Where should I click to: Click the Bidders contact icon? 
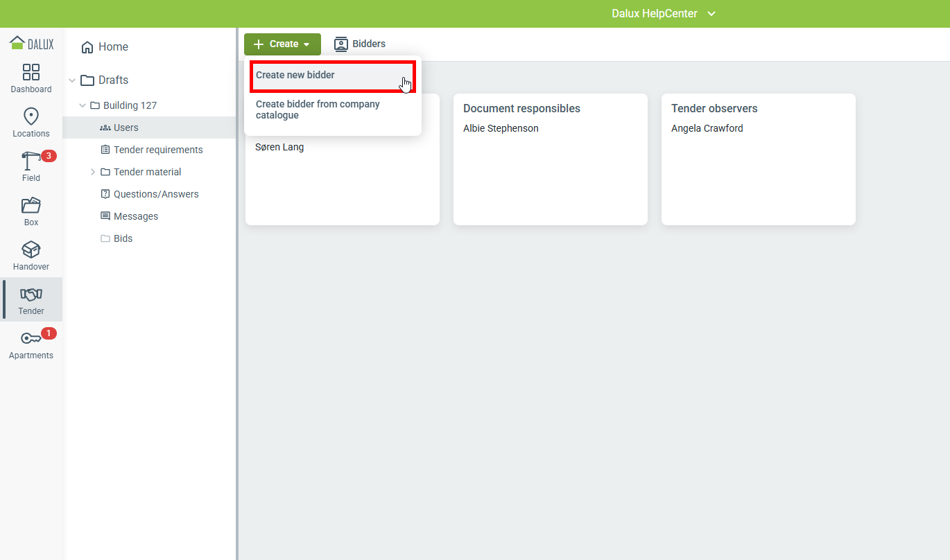pyautogui.click(x=340, y=44)
